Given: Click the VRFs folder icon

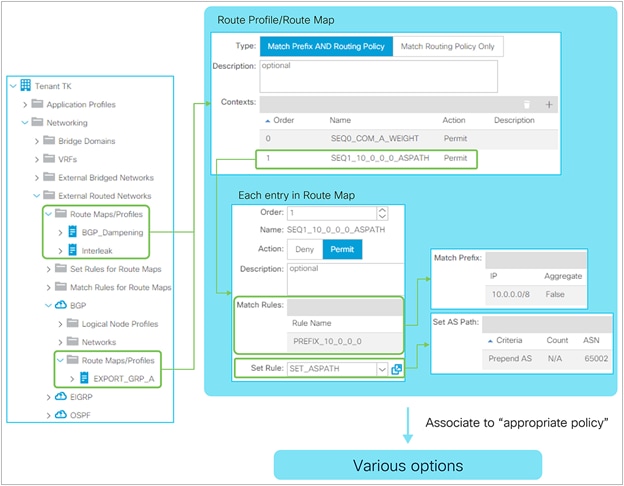Looking at the screenshot, I should click(x=49, y=158).
